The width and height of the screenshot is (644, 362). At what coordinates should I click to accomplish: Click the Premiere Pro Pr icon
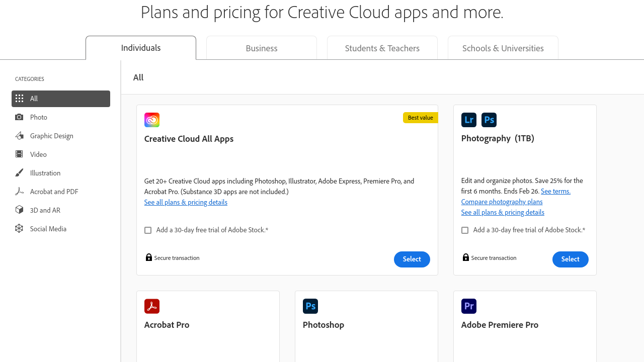click(469, 306)
